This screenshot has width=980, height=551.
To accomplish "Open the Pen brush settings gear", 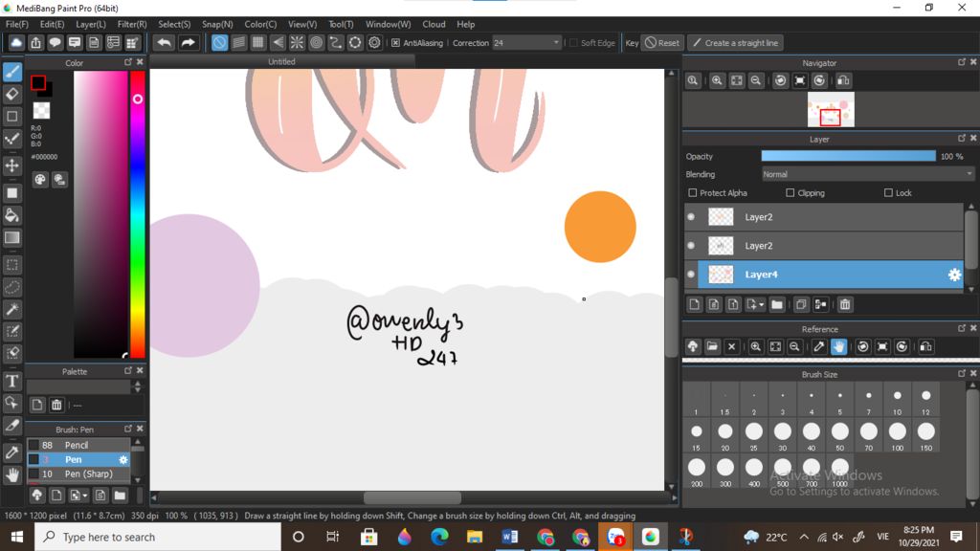I will [x=123, y=460].
